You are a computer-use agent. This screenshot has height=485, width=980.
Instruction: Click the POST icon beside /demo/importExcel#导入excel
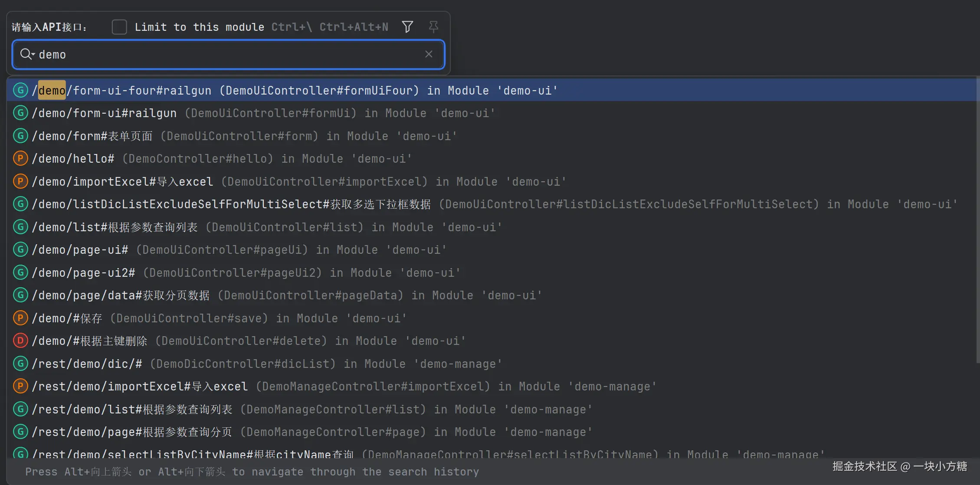pos(20,181)
